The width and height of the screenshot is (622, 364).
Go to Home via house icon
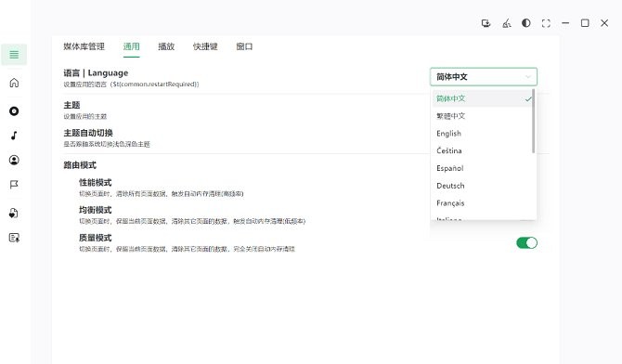pyautogui.click(x=14, y=83)
